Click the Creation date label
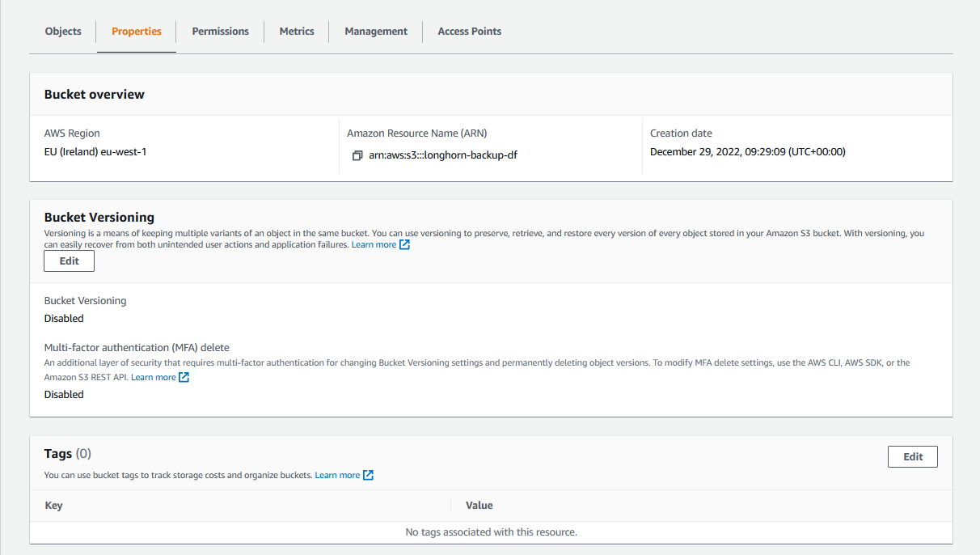 coord(681,133)
